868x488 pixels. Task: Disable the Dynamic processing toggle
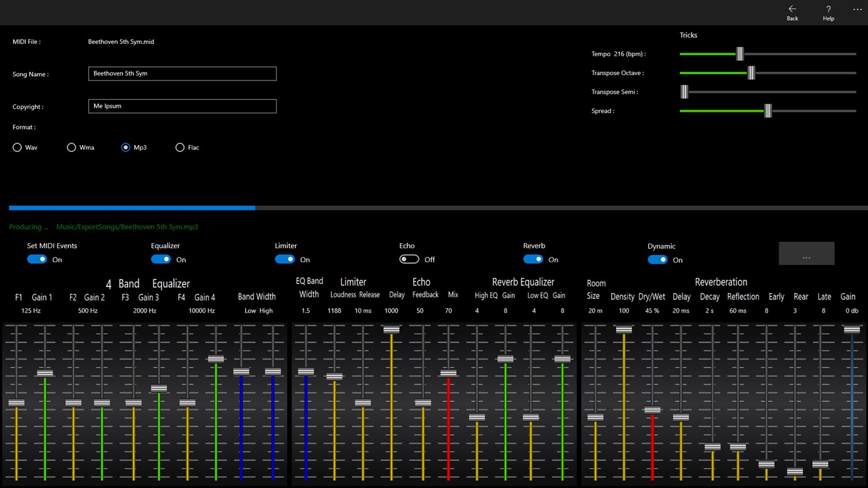pos(657,259)
